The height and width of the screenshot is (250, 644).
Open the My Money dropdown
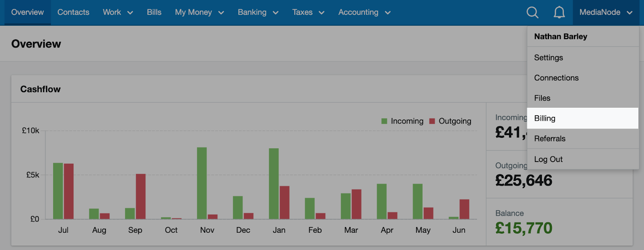(199, 12)
